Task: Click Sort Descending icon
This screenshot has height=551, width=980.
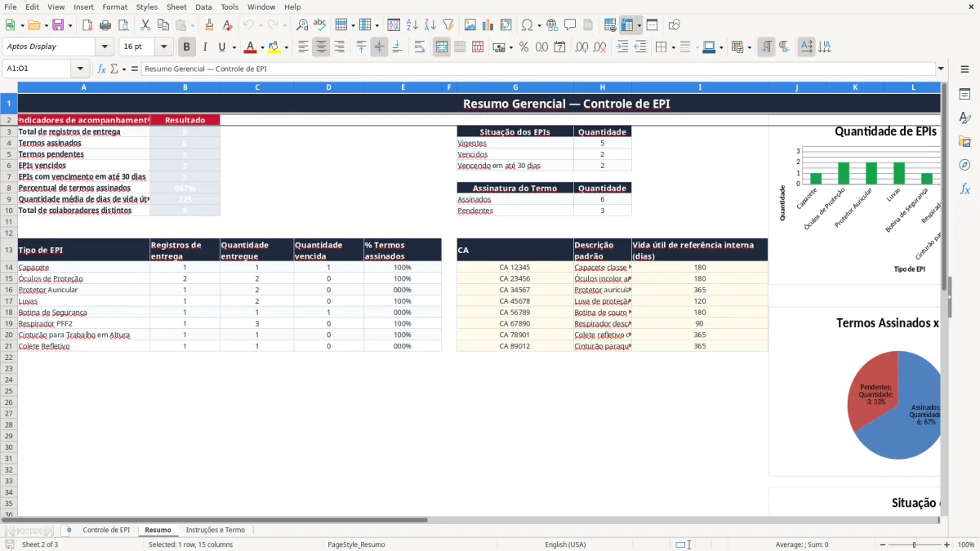Action: (430, 25)
